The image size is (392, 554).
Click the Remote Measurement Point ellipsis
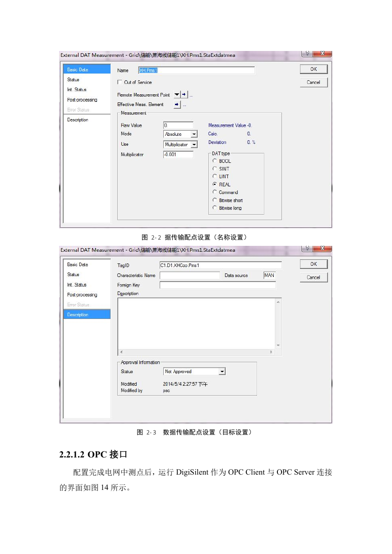(x=191, y=95)
